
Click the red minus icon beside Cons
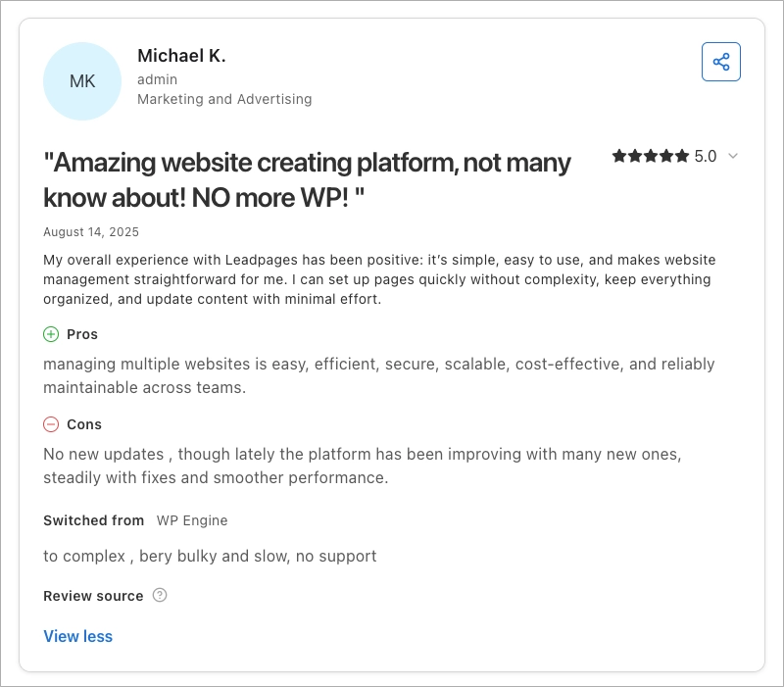click(x=50, y=424)
